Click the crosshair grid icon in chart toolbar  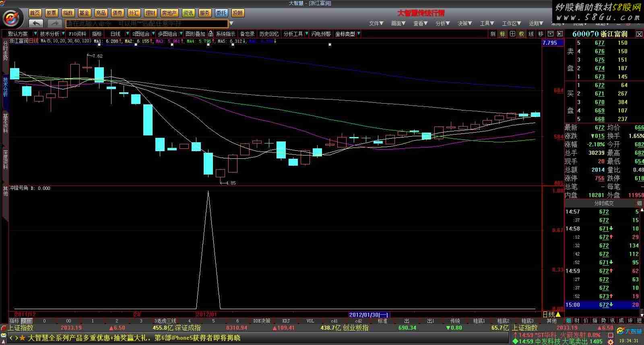point(512,34)
